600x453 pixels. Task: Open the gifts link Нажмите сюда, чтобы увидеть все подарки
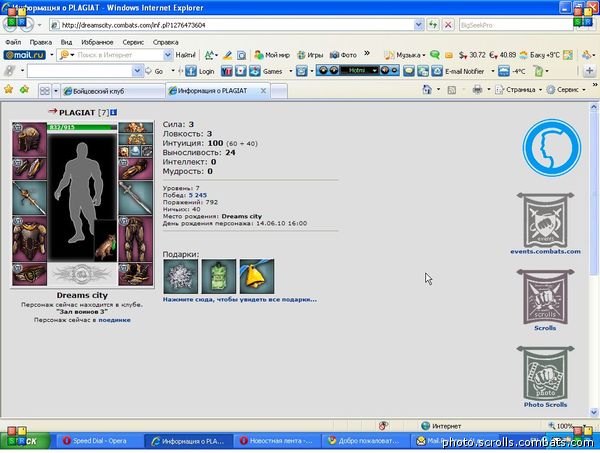point(240,300)
